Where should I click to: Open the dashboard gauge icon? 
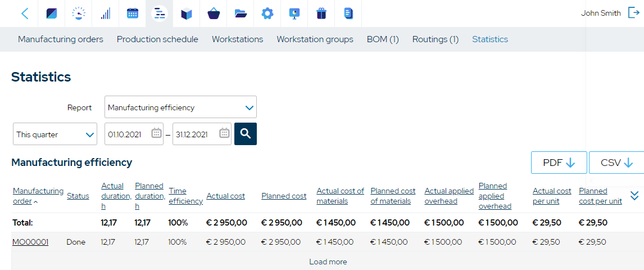[79, 13]
